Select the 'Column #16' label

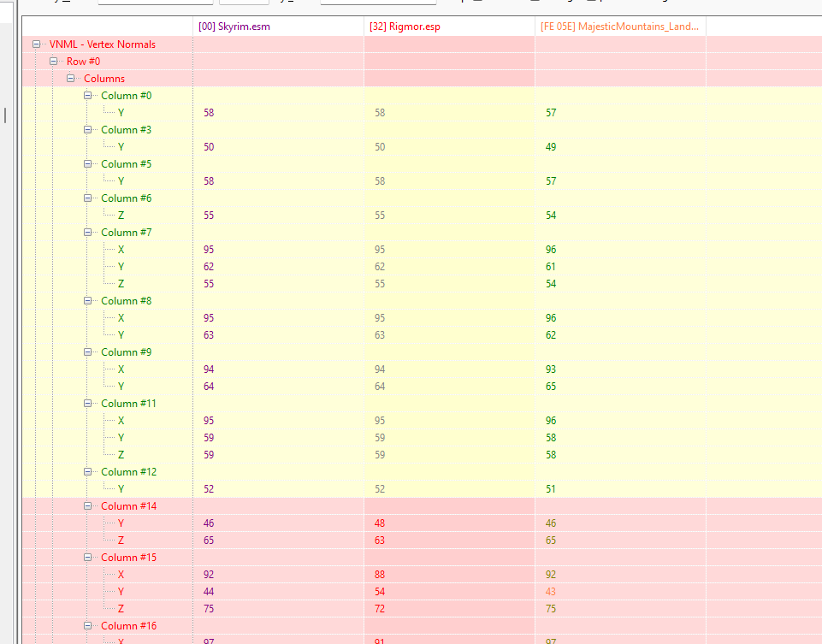tap(128, 626)
